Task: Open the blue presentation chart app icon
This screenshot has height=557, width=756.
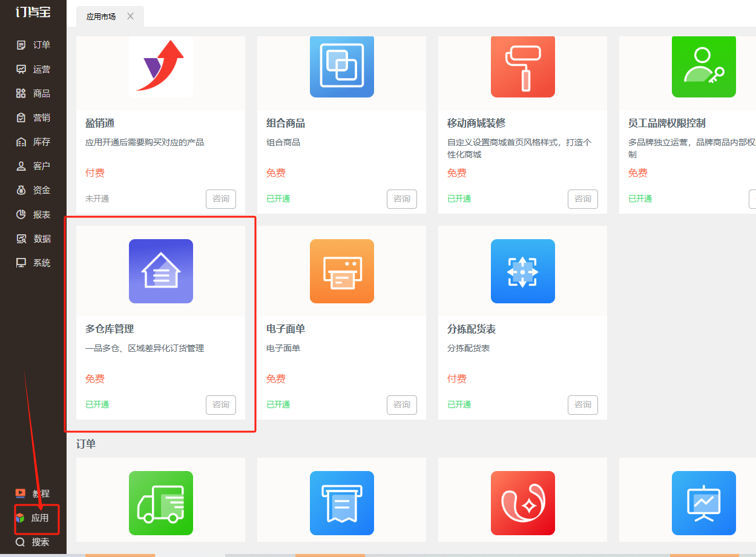Action: (x=704, y=503)
